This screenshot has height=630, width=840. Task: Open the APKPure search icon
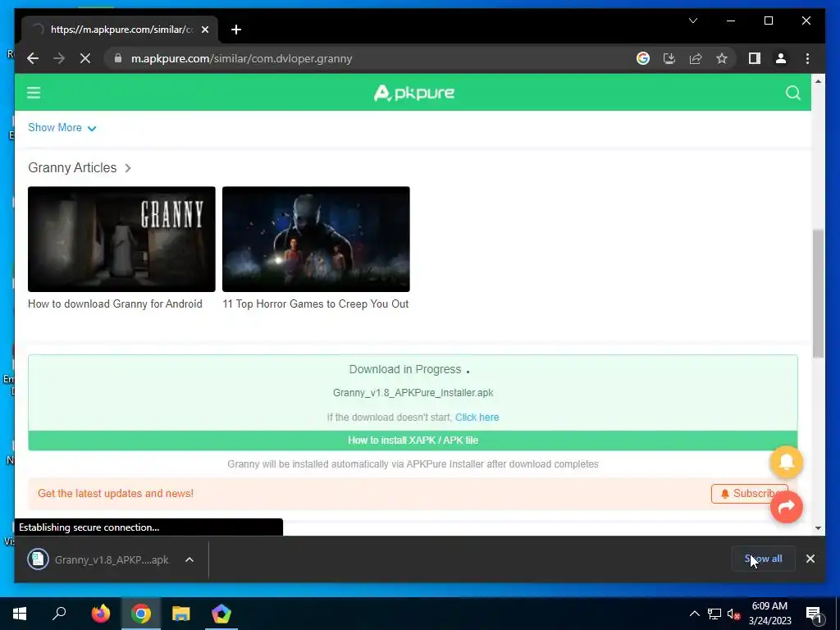click(793, 93)
